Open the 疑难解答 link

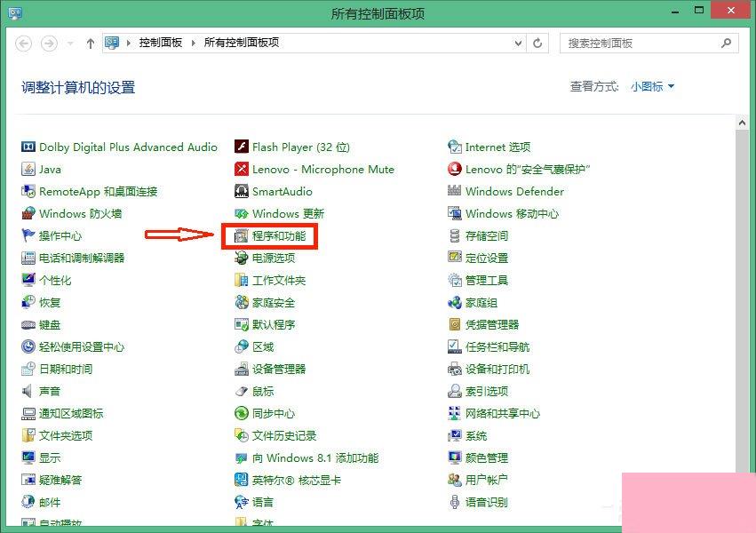(60, 480)
